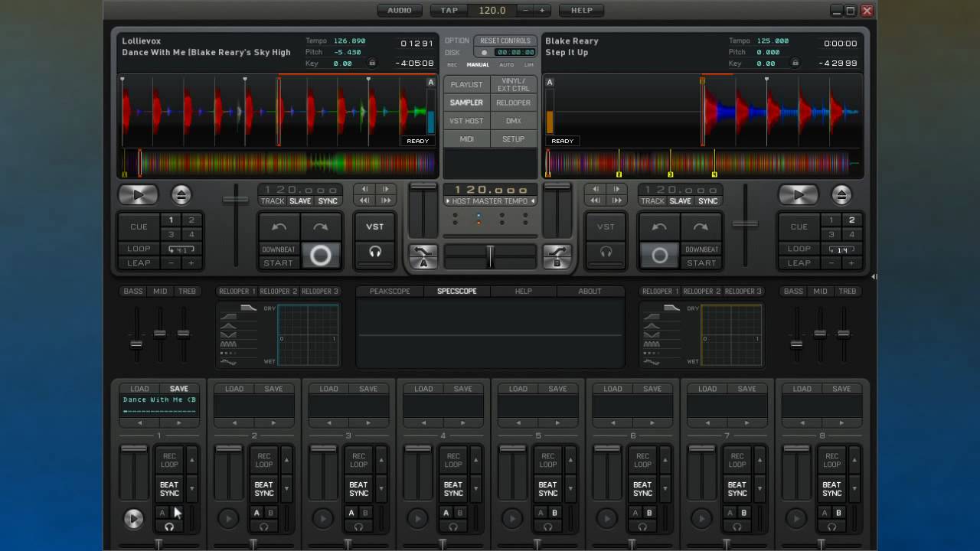980x551 pixels.
Task: Decrease master tempo with minus button
Action: 526,10
